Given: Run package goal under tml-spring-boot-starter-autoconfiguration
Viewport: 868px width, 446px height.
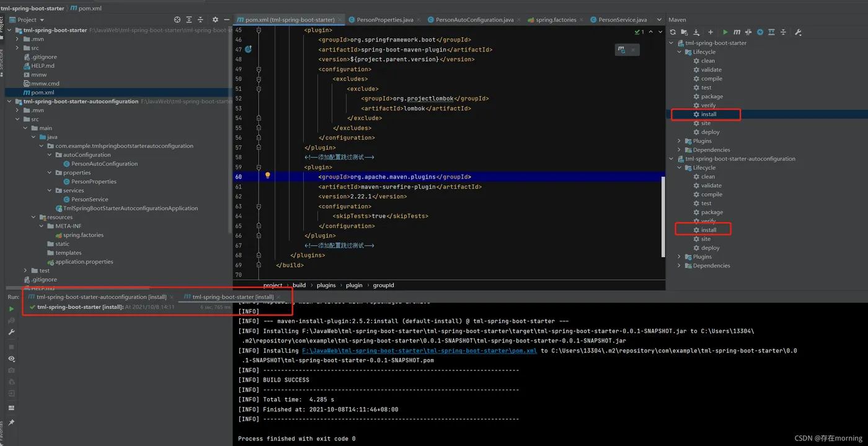Looking at the screenshot, I should coord(712,212).
